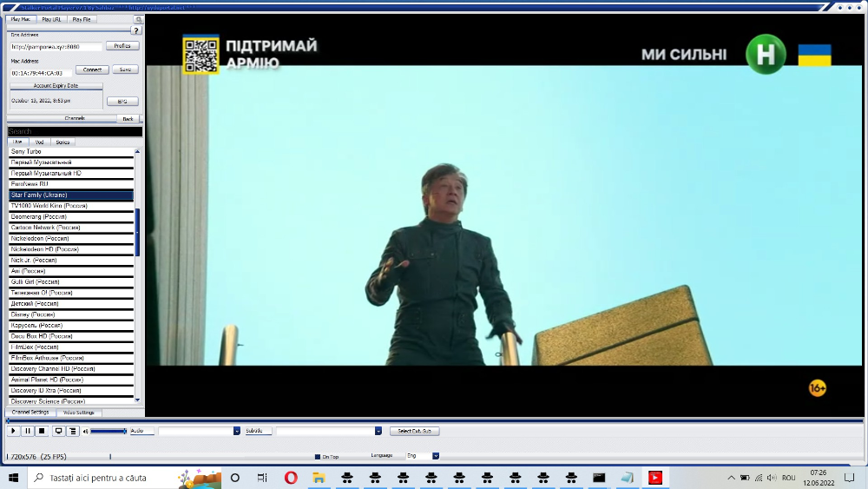Open Windows notification center icon

coord(849,478)
